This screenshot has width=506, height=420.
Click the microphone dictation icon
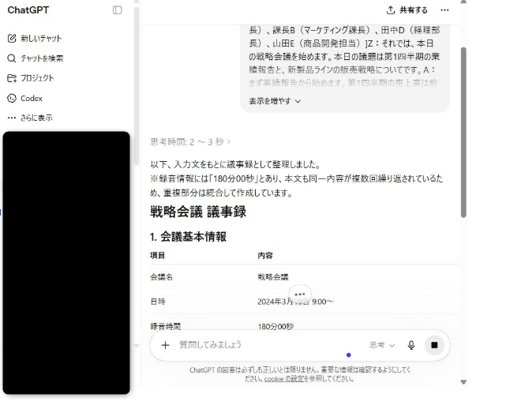click(x=411, y=345)
